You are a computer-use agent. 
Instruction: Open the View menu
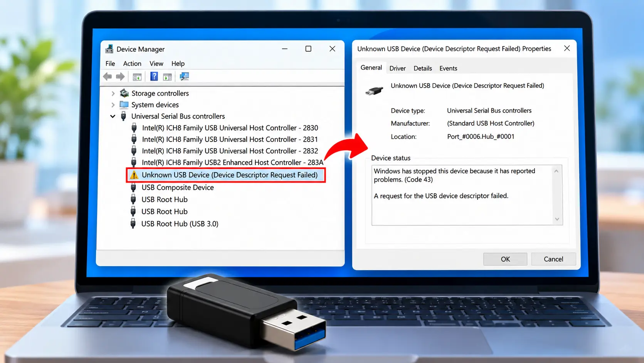click(x=156, y=64)
